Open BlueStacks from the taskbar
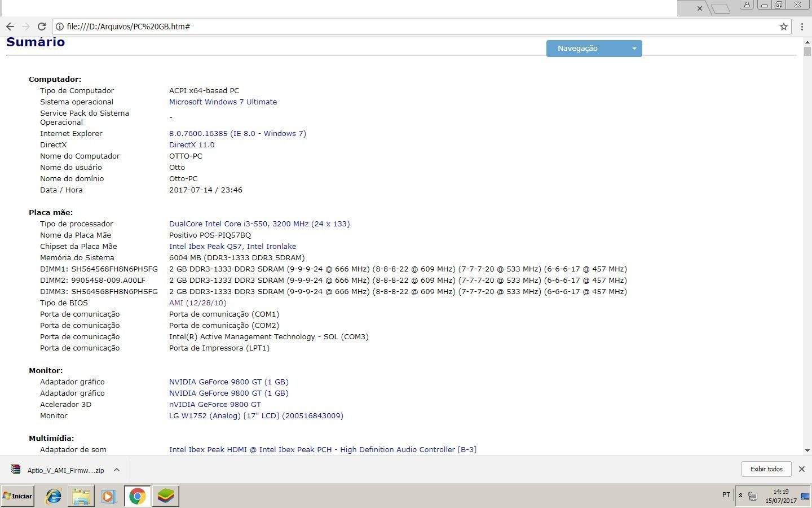812x508 pixels. click(x=166, y=496)
